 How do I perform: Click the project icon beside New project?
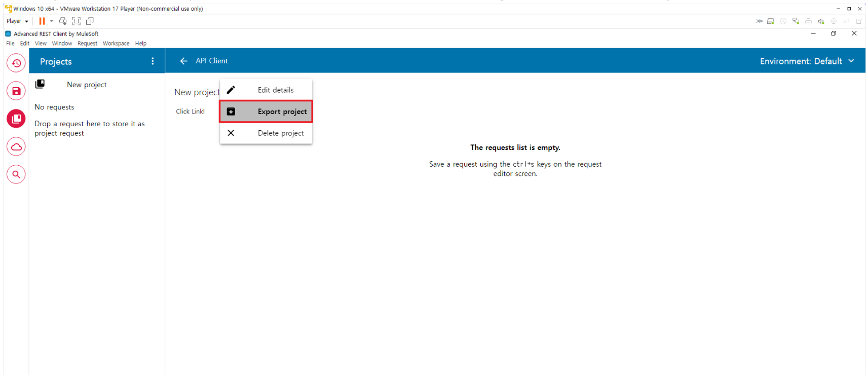coord(40,84)
